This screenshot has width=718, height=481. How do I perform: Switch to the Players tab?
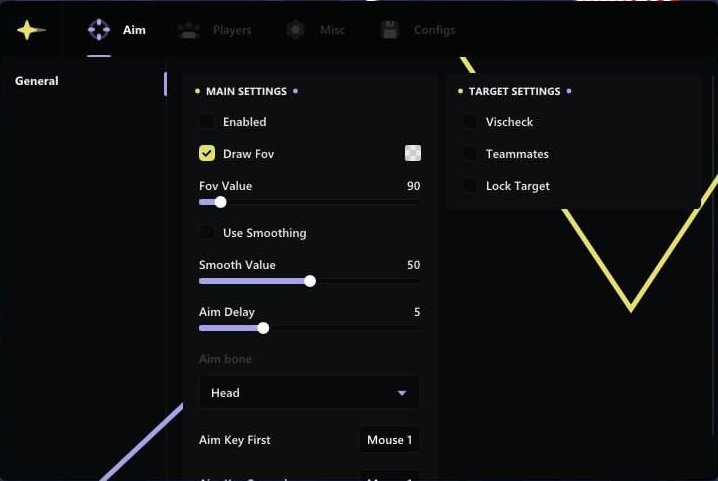(232, 30)
